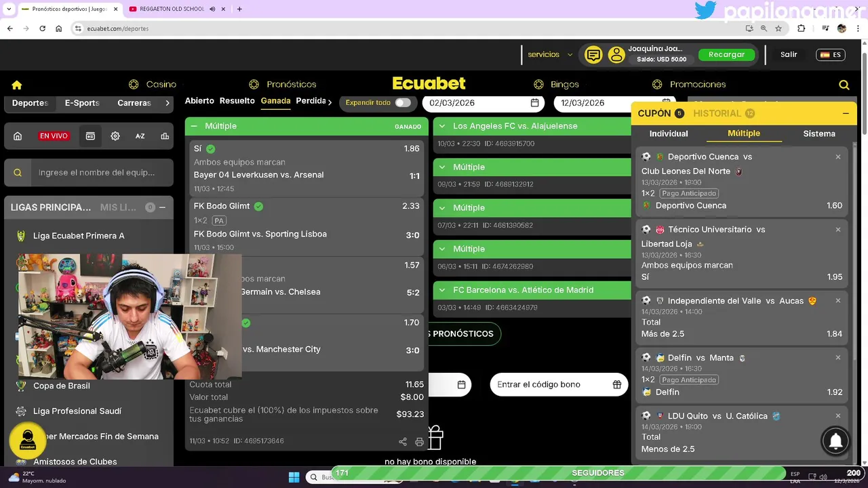Select the Perdida bets tab
This screenshot has width=868, height=488.
[x=311, y=101]
